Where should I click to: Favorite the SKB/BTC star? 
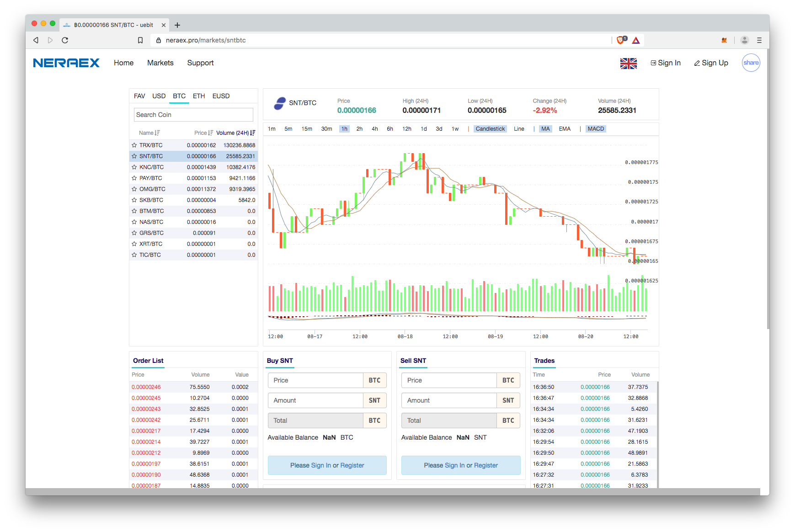pyautogui.click(x=134, y=200)
